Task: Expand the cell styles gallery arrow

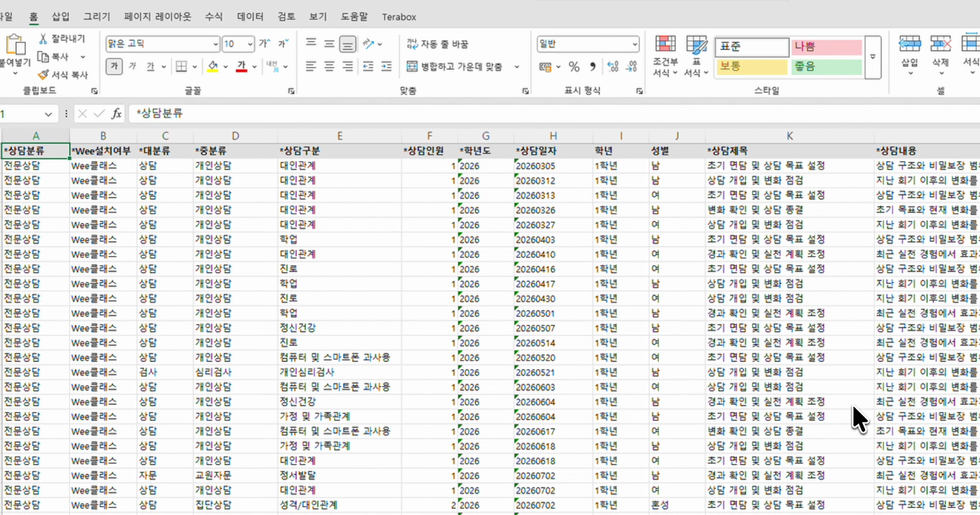Action: (x=873, y=57)
